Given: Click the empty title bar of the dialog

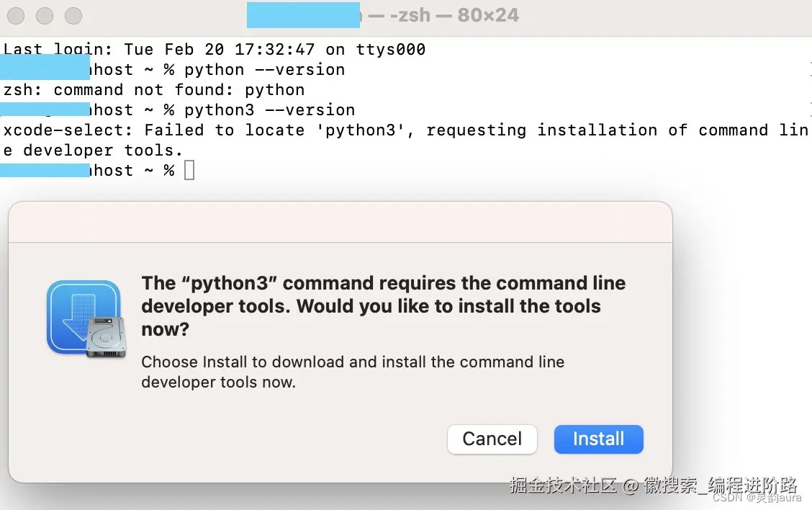Looking at the screenshot, I should point(340,223).
